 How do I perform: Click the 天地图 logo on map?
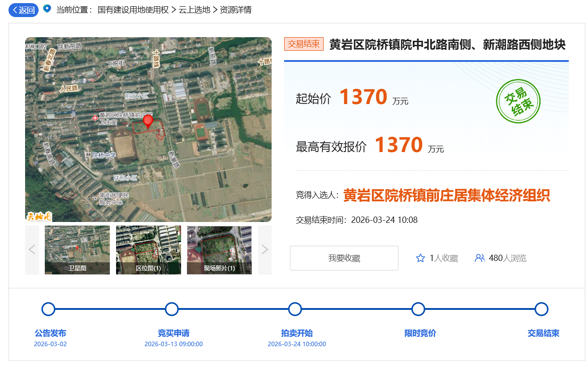pos(39,217)
